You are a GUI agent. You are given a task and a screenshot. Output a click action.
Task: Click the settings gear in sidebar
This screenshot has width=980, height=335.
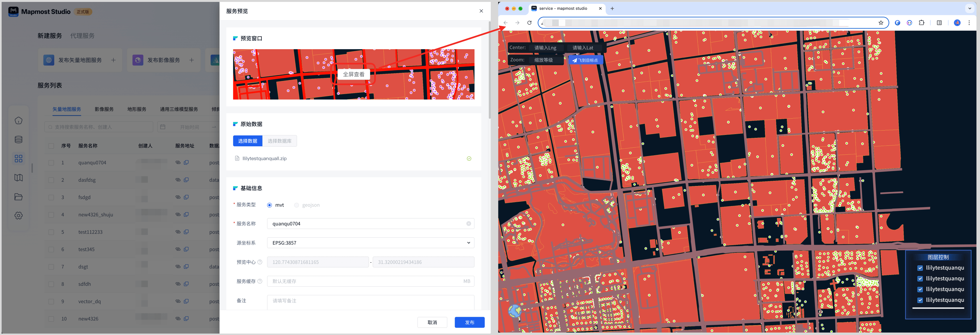(18, 215)
